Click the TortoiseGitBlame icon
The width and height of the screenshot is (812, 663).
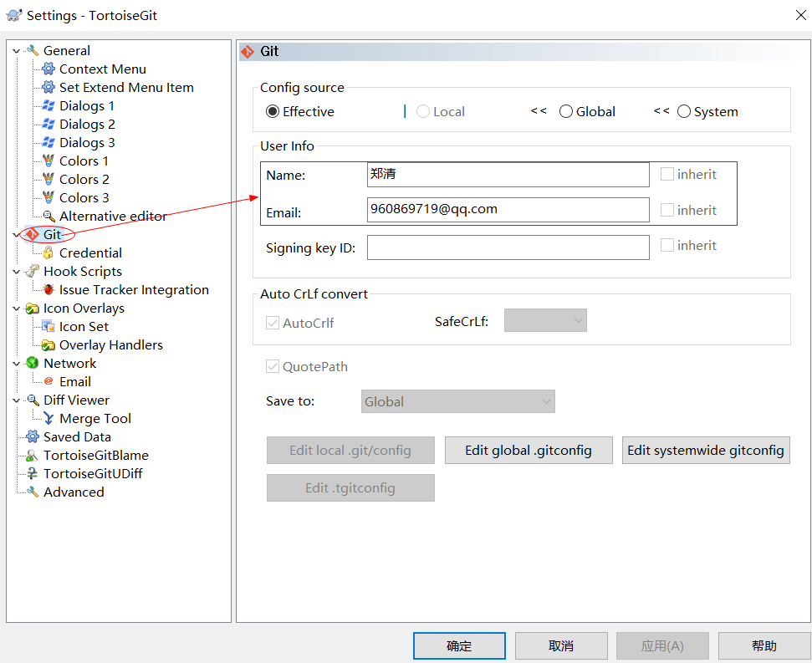pos(33,455)
